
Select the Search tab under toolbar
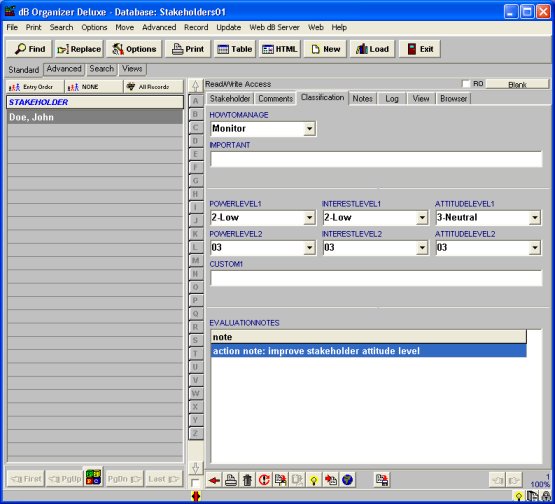tap(102, 69)
